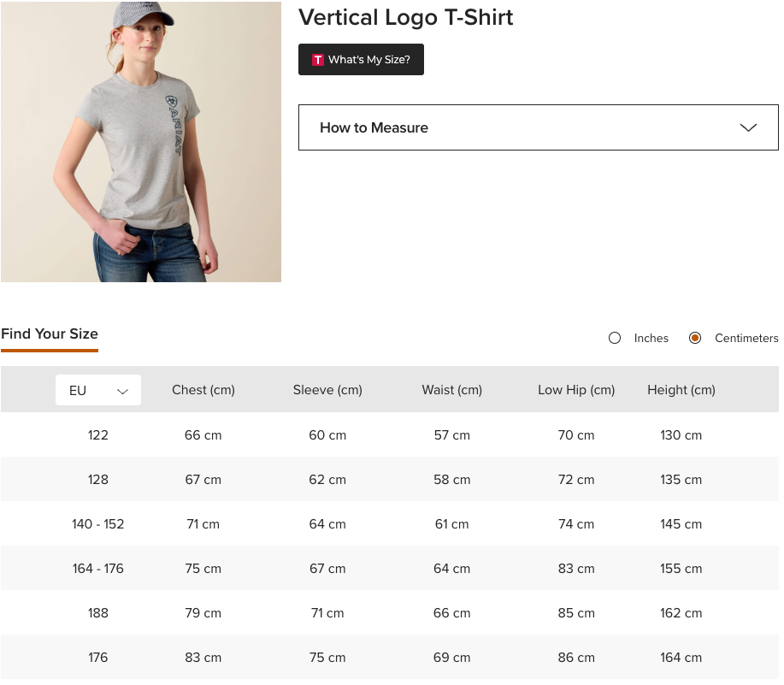Click the chevron arrow beside How to Measure

[x=748, y=127]
